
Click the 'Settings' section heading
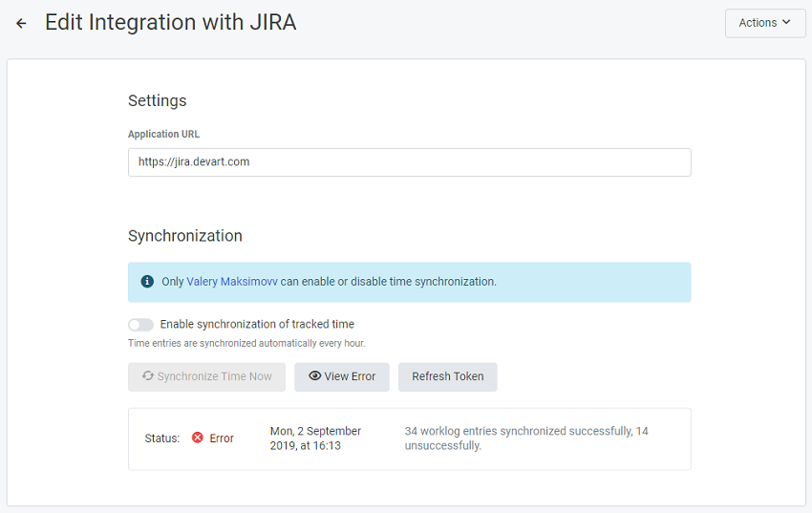pos(157,100)
